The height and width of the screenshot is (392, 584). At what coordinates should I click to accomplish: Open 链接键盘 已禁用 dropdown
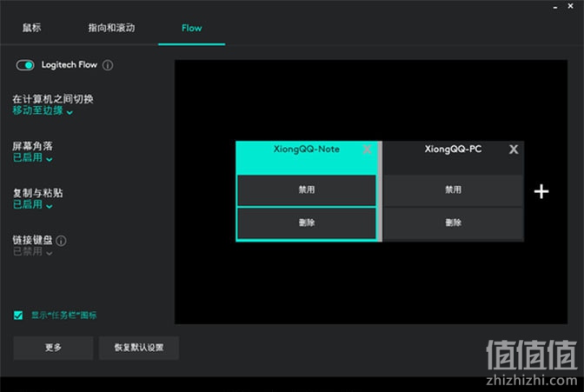[x=32, y=252]
